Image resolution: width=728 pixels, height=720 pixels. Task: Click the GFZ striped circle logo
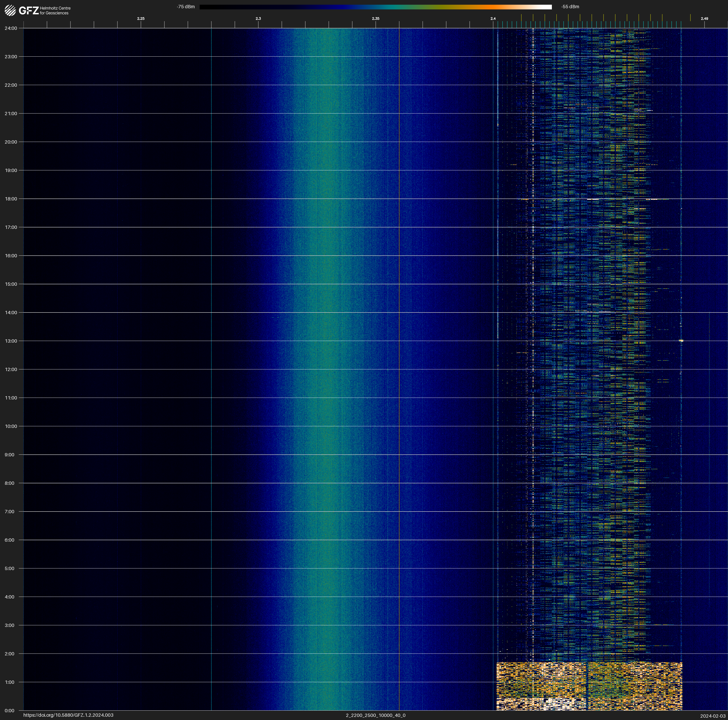click(x=10, y=11)
